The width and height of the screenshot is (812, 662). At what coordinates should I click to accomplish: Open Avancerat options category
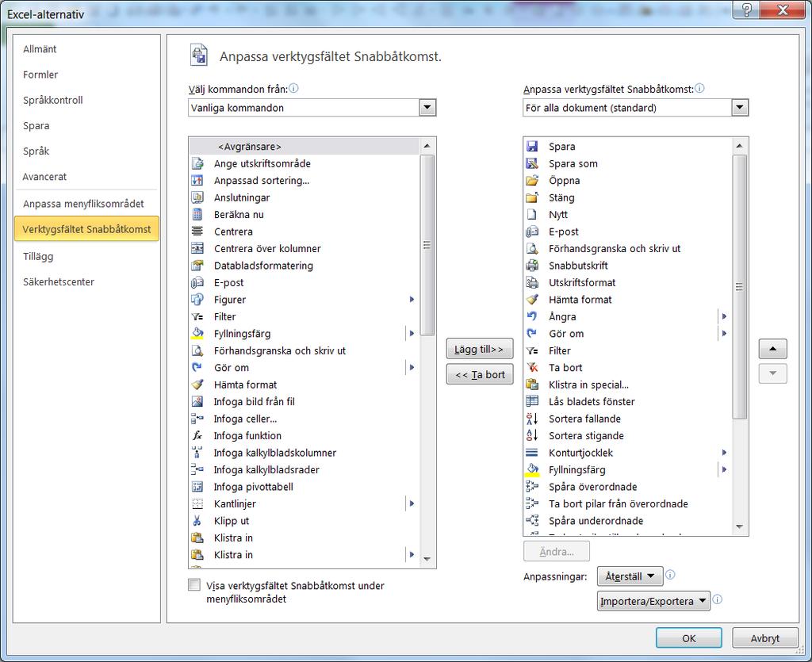[x=44, y=177]
